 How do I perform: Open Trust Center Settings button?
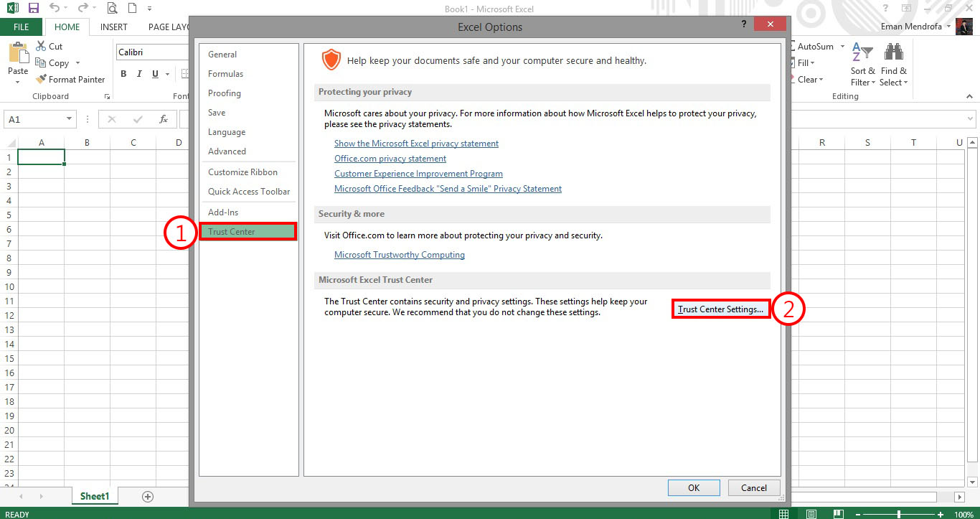[x=721, y=309]
